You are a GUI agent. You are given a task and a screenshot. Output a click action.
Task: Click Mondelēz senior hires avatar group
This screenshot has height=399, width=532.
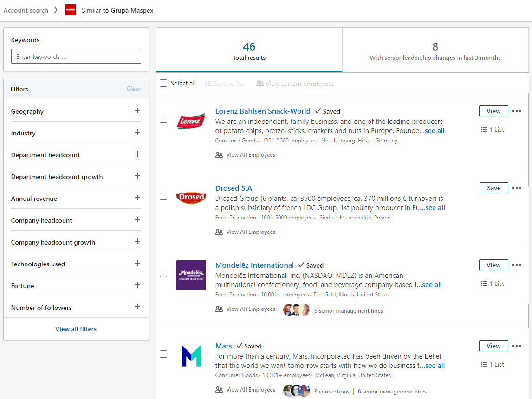tap(297, 310)
